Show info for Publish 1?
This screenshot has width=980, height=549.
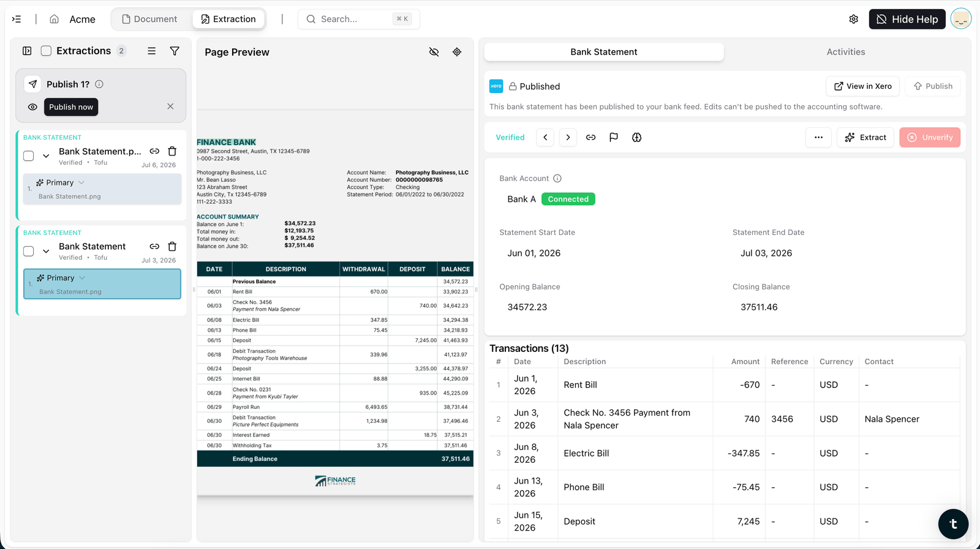(x=99, y=84)
